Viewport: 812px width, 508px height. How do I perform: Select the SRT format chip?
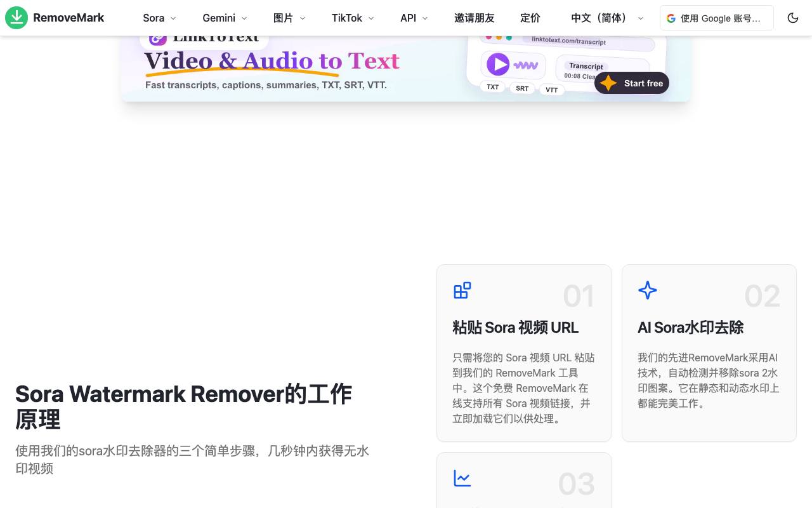pos(522,88)
